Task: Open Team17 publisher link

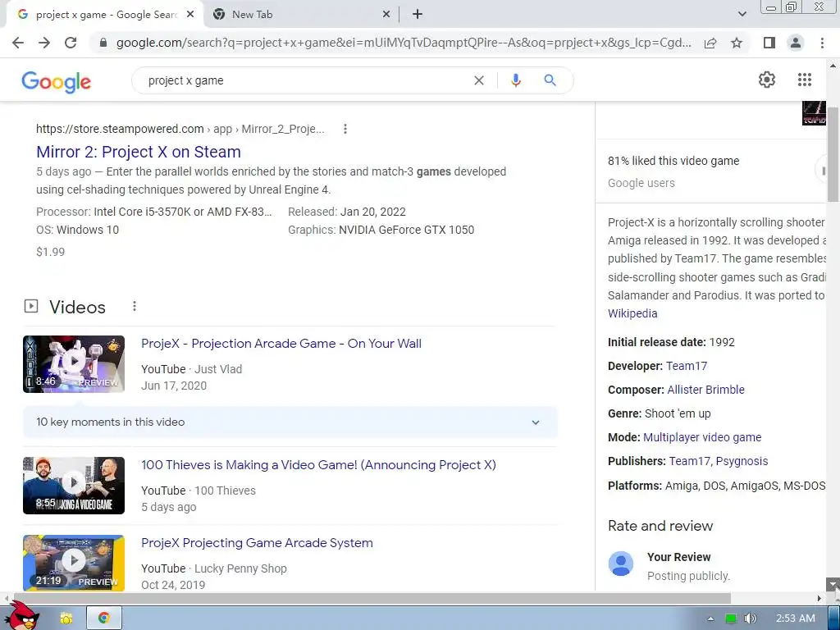Action: tap(689, 461)
